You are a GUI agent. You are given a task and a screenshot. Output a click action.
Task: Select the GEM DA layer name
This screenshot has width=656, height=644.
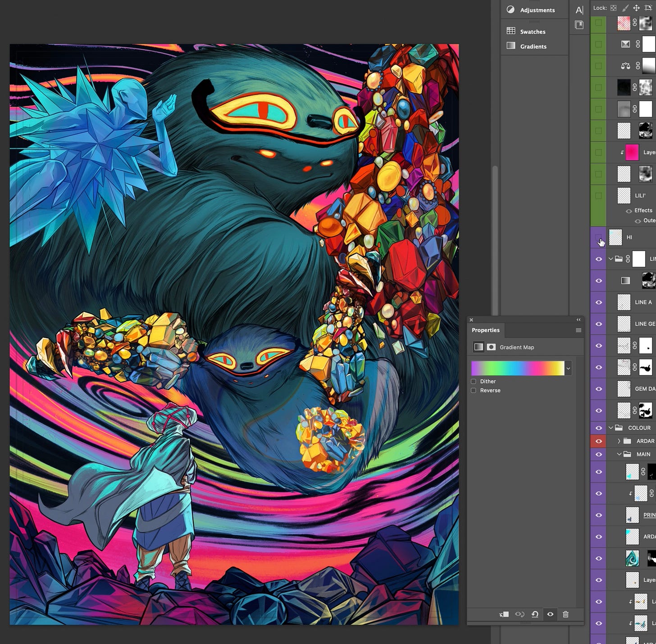pos(645,389)
